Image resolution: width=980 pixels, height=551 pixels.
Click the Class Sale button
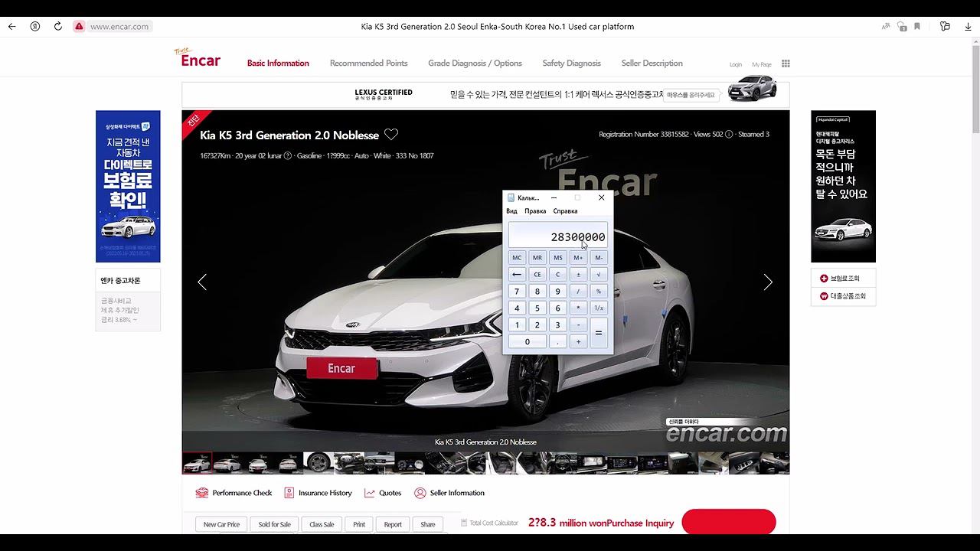pyautogui.click(x=322, y=524)
